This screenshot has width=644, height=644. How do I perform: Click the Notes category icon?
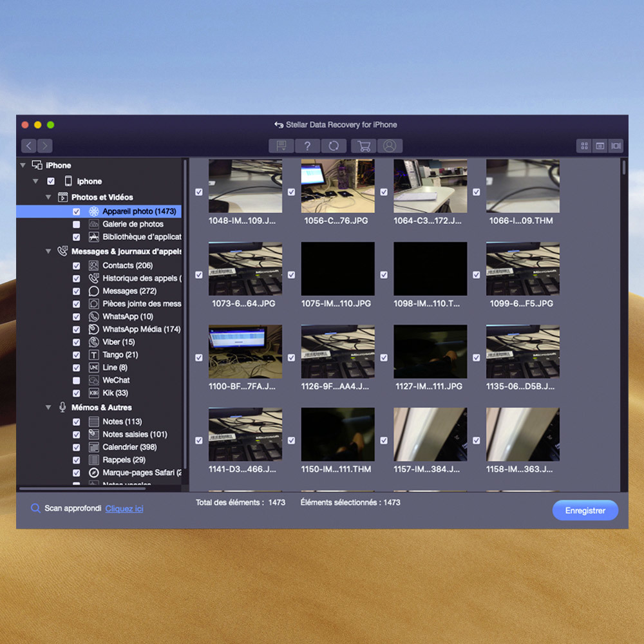point(93,422)
